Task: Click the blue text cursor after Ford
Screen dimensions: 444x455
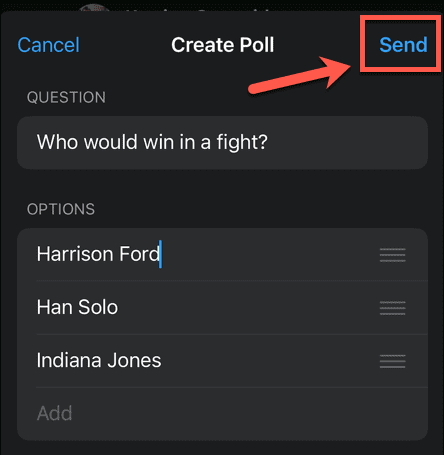Action: click(x=161, y=254)
